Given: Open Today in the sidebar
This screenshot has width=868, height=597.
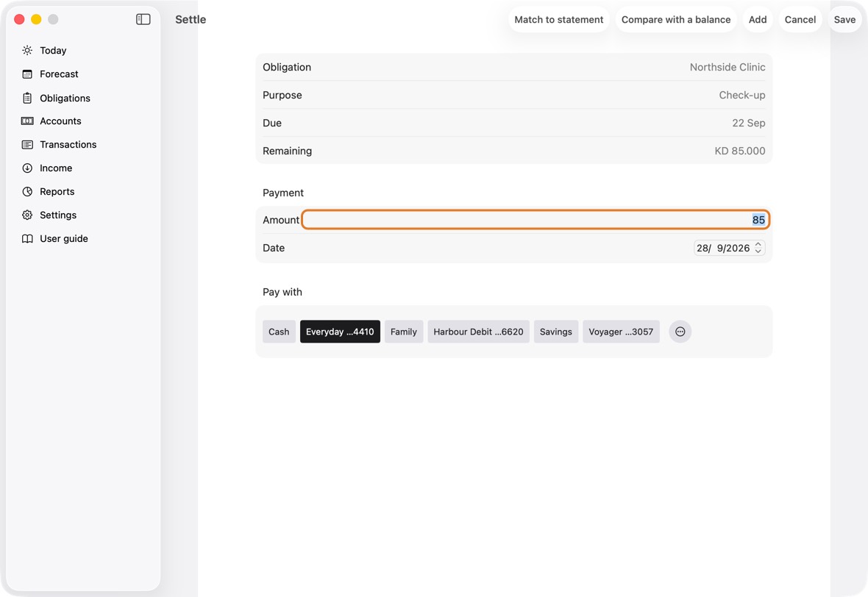Looking at the screenshot, I should tap(53, 50).
